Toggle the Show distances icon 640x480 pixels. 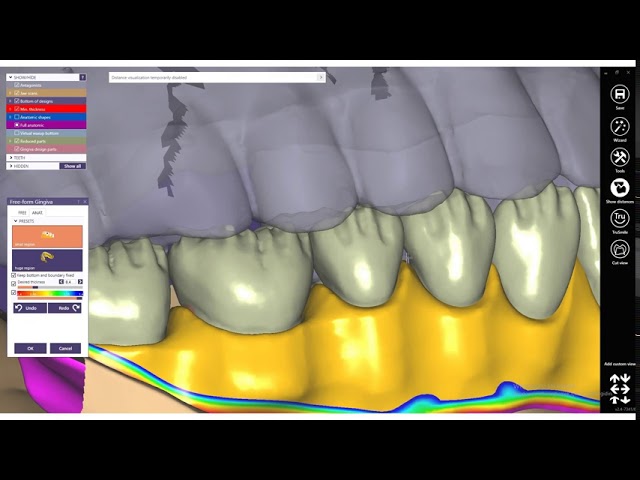(619, 189)
